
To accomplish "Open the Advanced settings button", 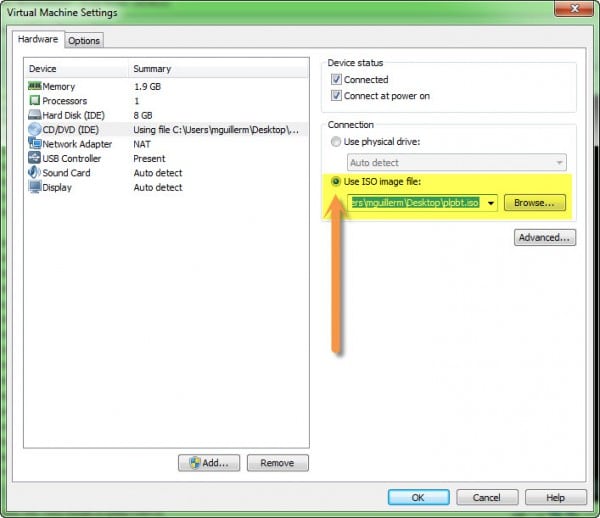I will click(x=545, y=238).
